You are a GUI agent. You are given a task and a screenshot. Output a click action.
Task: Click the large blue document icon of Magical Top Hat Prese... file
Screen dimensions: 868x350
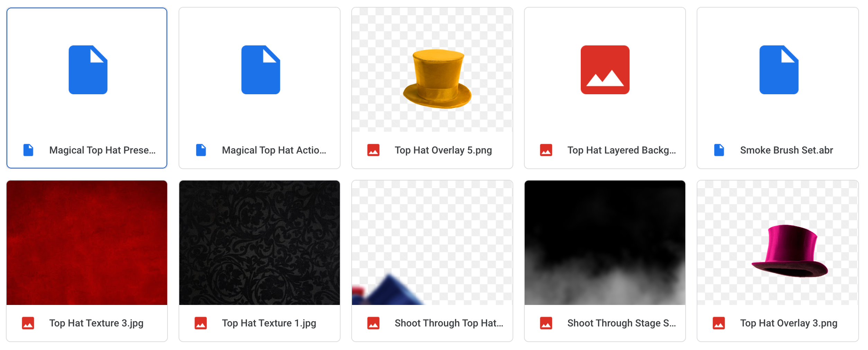pos(88,70)
